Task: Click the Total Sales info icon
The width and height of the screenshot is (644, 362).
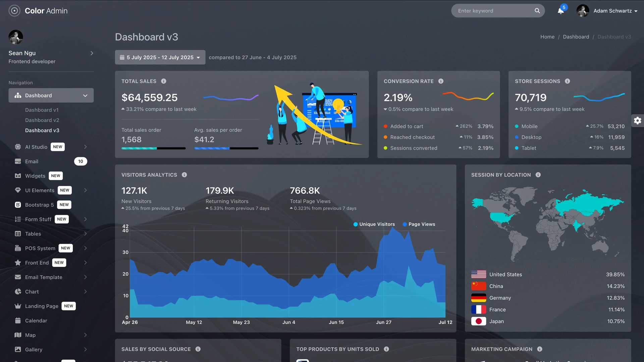Action: (x=164, y=81)
